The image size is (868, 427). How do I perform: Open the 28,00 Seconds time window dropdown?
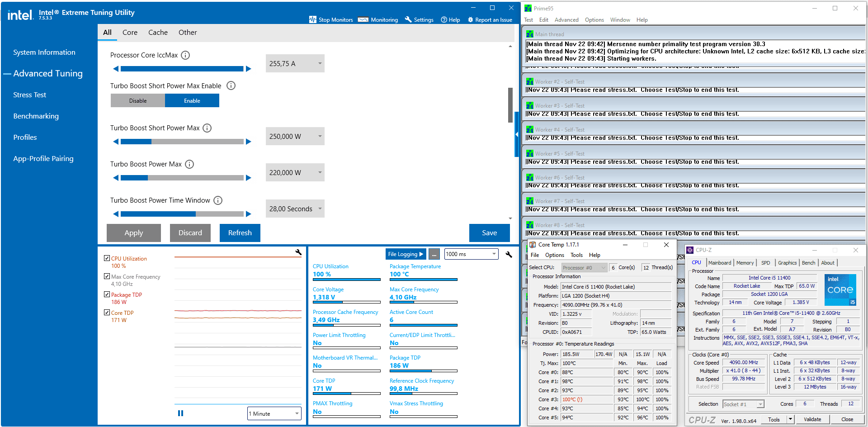click(295, 209)
